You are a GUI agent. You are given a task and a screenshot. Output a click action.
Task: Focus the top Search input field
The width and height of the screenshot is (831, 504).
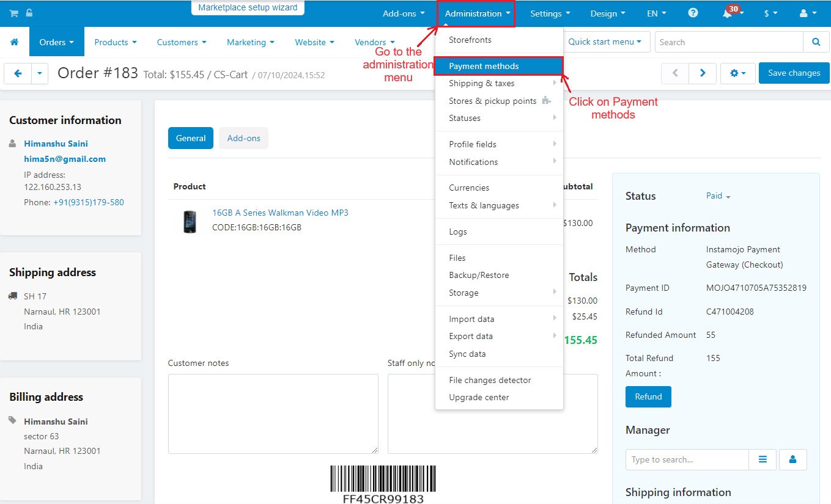coord(729,42)
